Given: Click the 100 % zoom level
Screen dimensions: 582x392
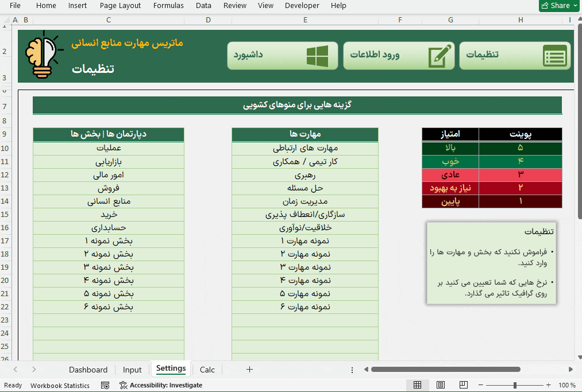Looking at the screenshot, I should click(x=567, y=385).
